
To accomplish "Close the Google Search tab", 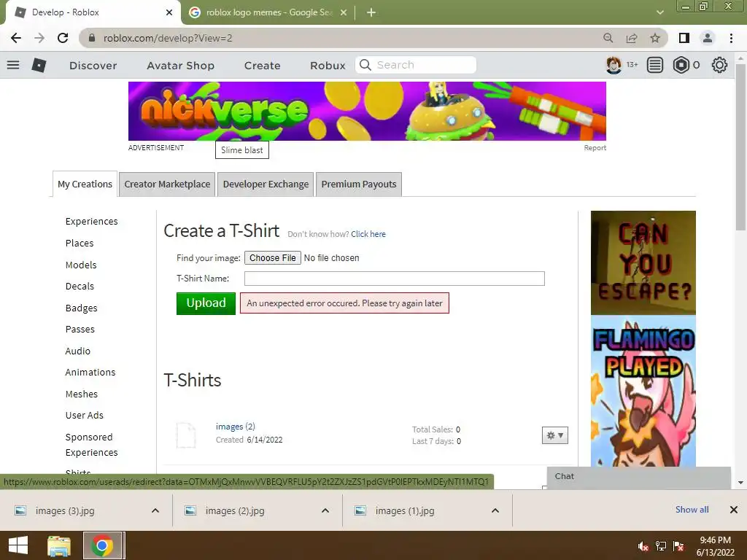I will [x=344, y=12].
